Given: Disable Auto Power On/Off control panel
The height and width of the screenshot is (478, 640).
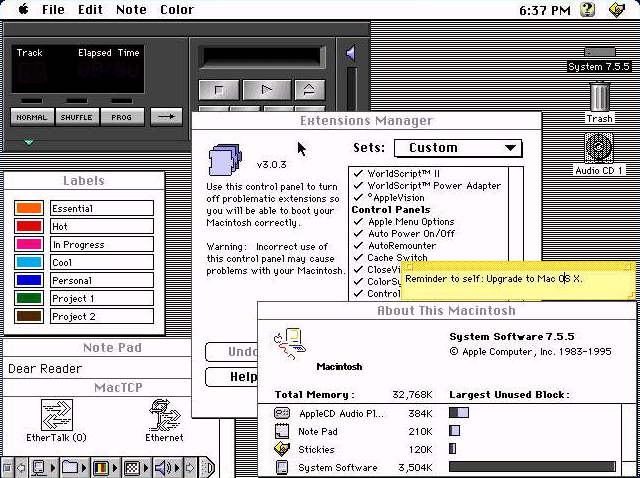Looking at the screenshot, I should (x=358, y=233).
